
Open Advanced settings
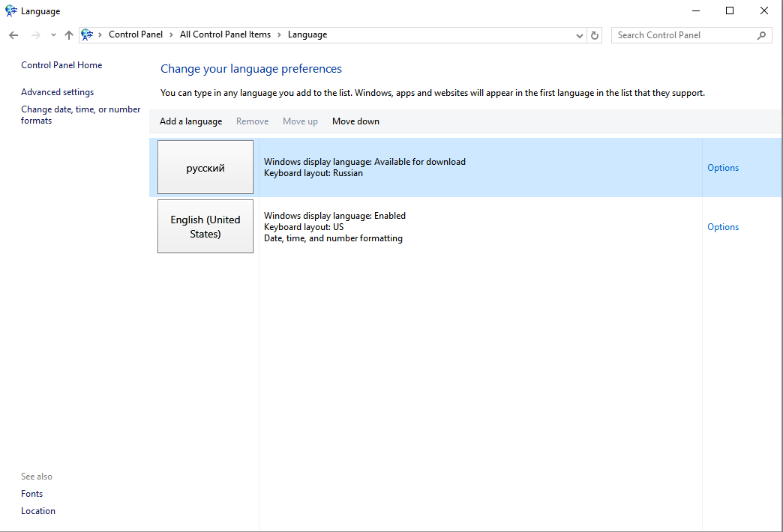click(x=58, y=92)
